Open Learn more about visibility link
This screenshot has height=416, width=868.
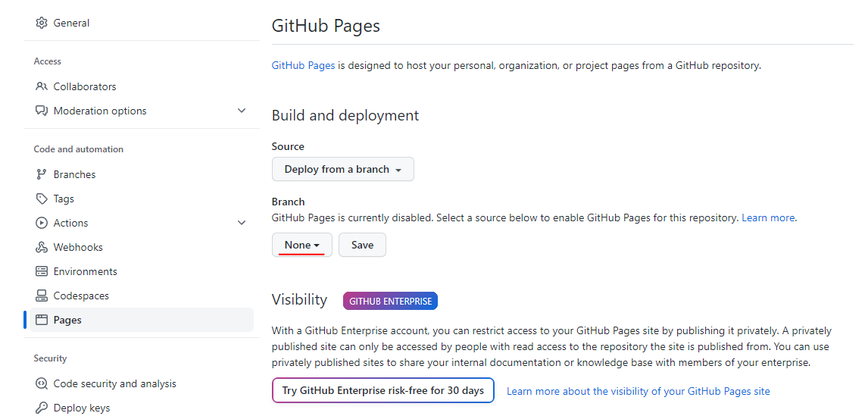[639, 391]
